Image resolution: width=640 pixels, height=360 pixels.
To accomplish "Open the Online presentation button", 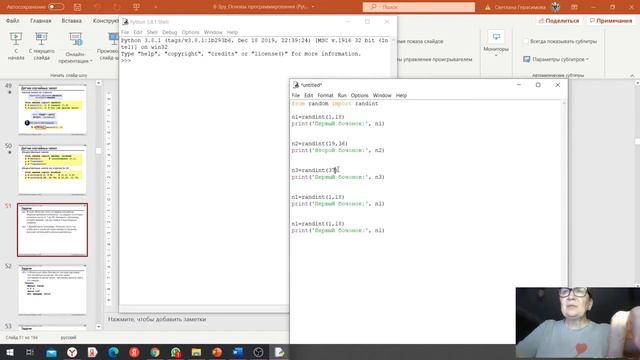I will 76,47.
